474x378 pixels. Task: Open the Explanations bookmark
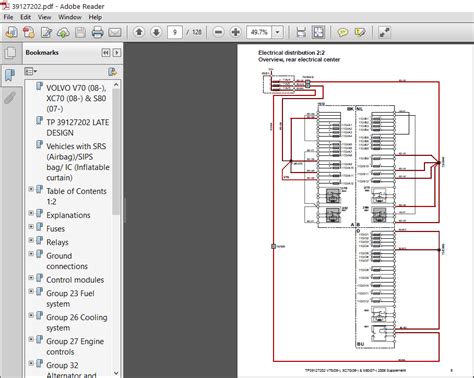pos(68,215)
